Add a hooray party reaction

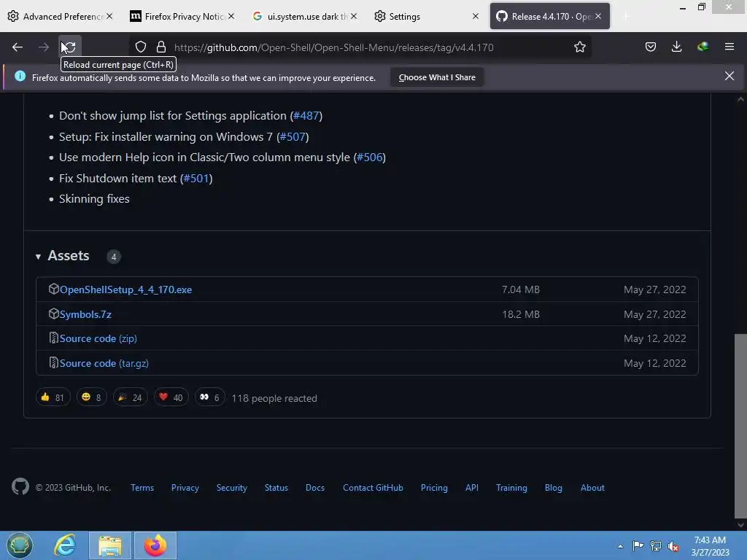(130, 397)
